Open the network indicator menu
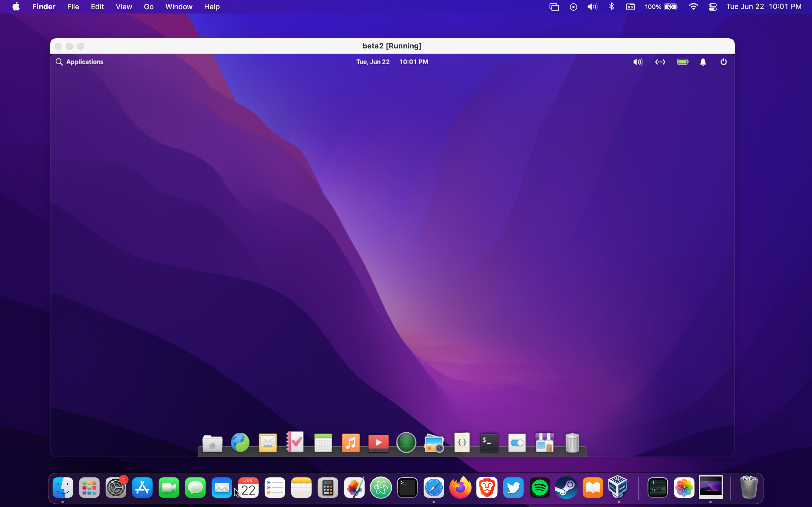Image resolution: width=812 pixels, height=507 pixels. click(660, 62)
